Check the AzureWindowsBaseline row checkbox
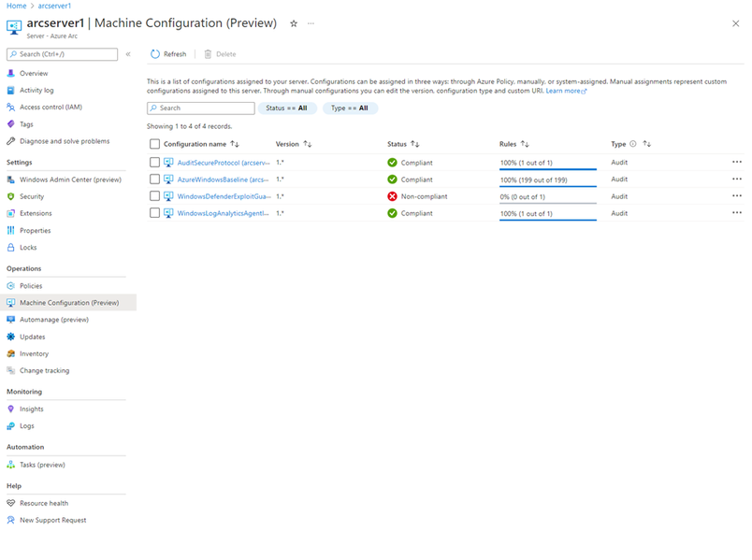This screenshot has width=752, height=560. pyautogui.click(x=154, y=179)
